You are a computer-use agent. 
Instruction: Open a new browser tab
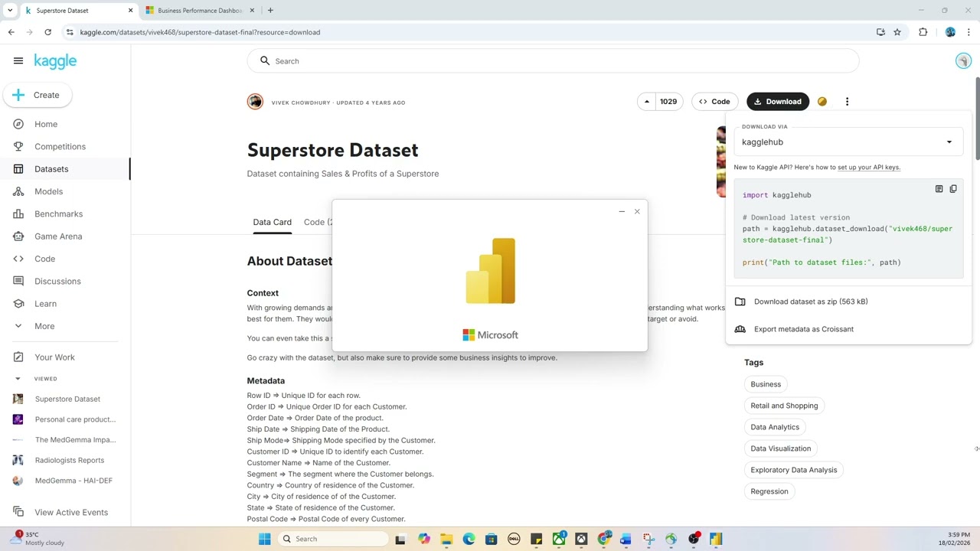coord(270,10)
